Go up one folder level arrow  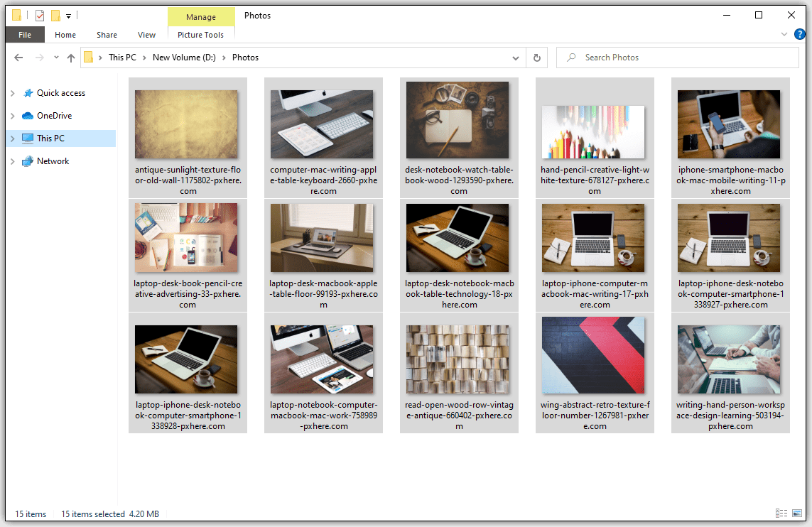[x=71, y=58]
